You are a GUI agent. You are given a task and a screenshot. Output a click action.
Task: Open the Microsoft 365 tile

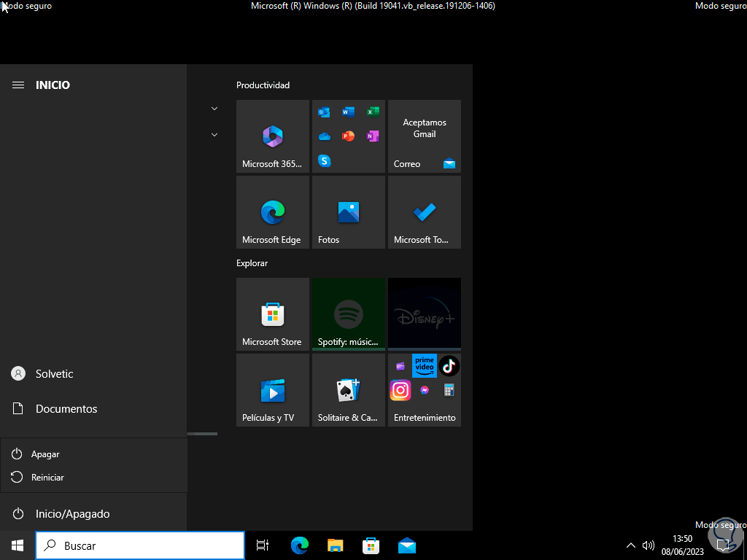pos(273,136)
